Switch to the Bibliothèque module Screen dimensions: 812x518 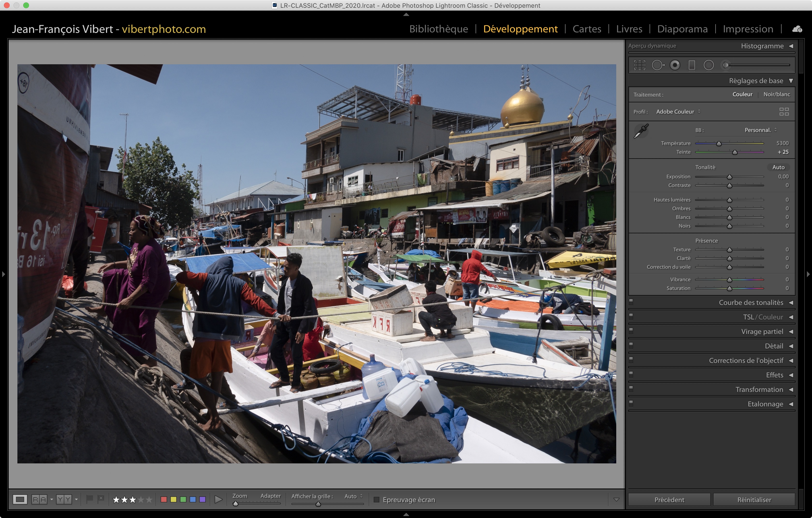coord(438,29)
